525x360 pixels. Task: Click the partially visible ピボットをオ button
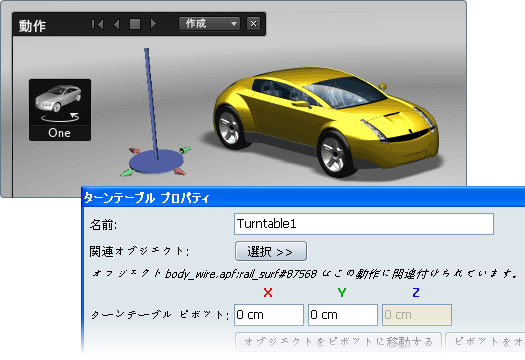tap(485, 342)
